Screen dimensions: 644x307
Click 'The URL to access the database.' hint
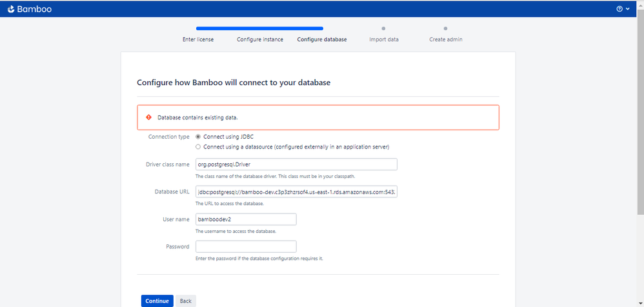point(230,204)
